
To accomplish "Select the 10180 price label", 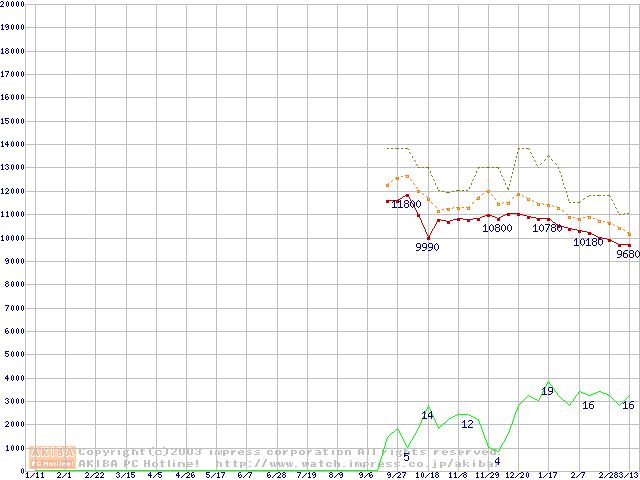I will (588, 242).
